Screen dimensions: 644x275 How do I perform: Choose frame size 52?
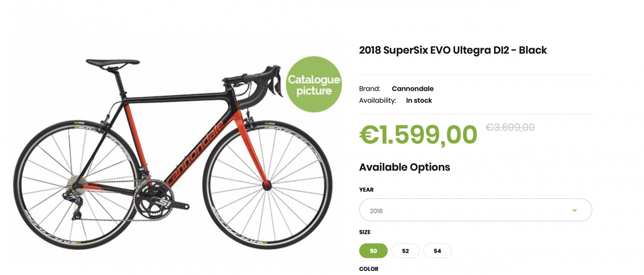tap(405, 251)
